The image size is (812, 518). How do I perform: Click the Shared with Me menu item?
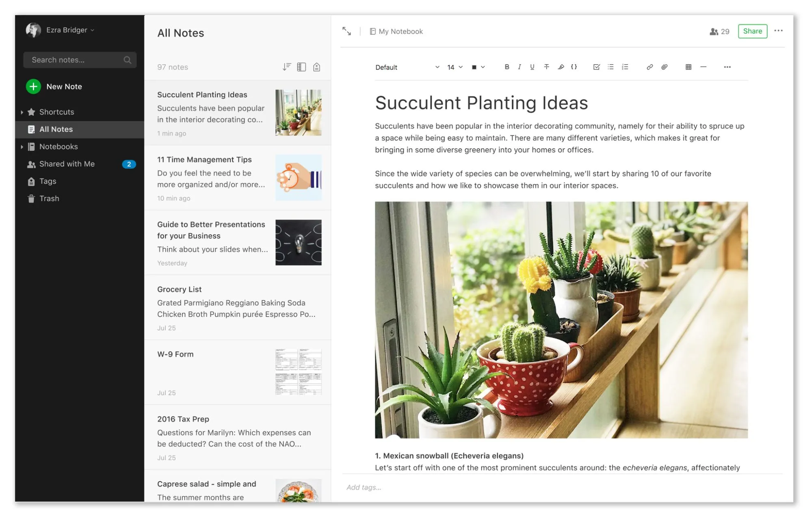(x=67, y=163)
